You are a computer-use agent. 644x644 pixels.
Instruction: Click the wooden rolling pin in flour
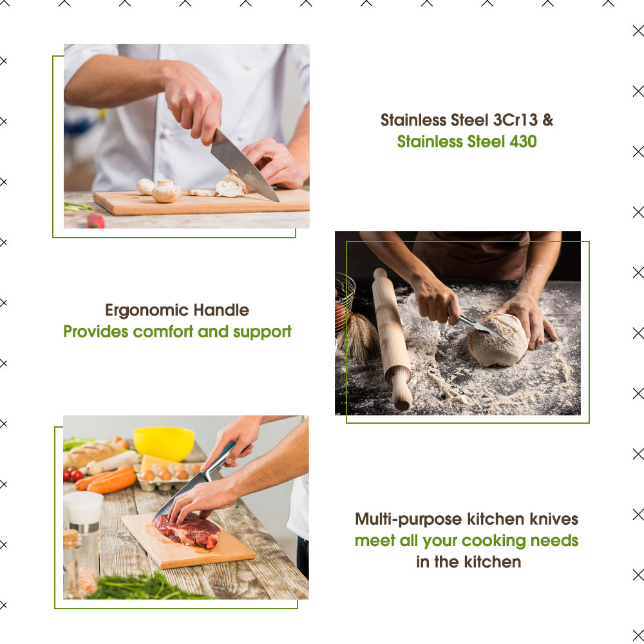tap(392, 339)
